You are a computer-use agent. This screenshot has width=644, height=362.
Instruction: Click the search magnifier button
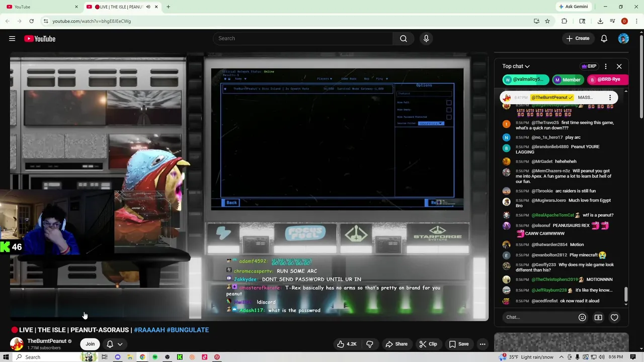coord(404,39)
